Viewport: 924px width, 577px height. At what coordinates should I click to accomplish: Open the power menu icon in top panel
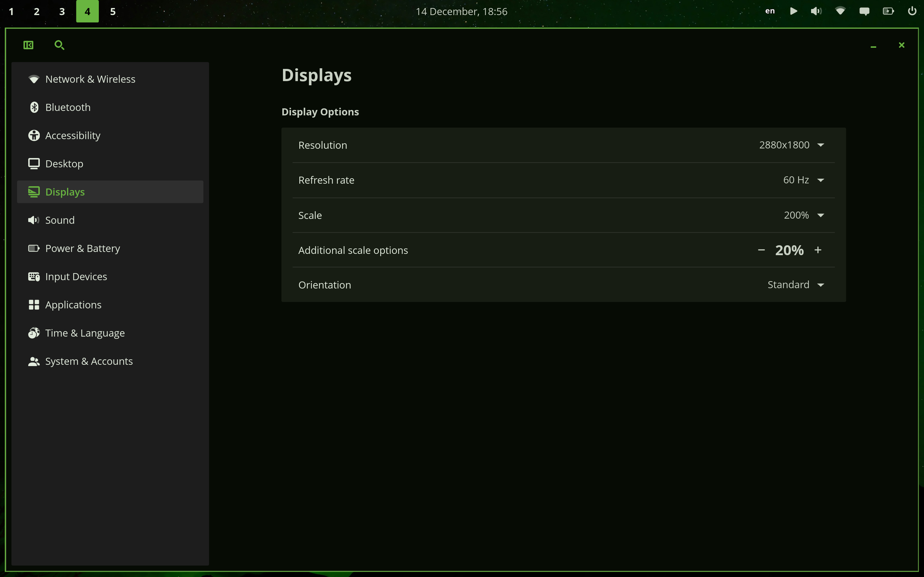(912, 11)
